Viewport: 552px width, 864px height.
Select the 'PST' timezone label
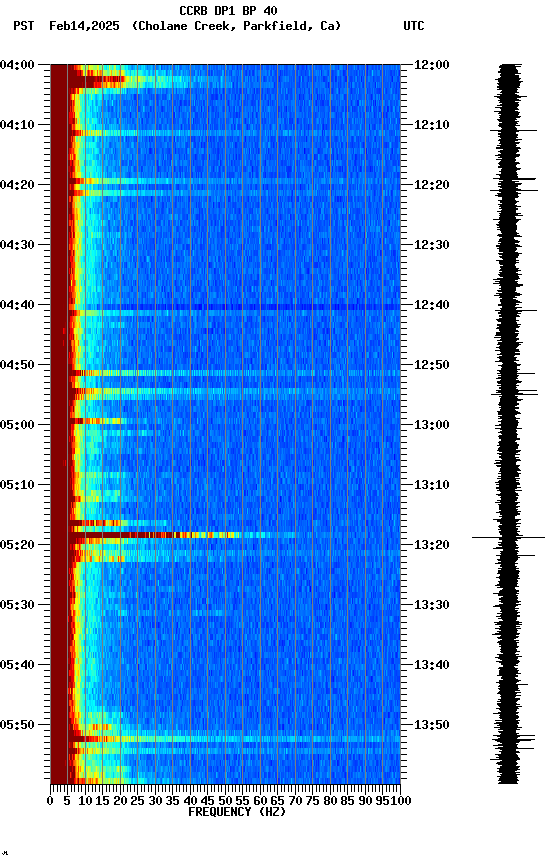24,26
